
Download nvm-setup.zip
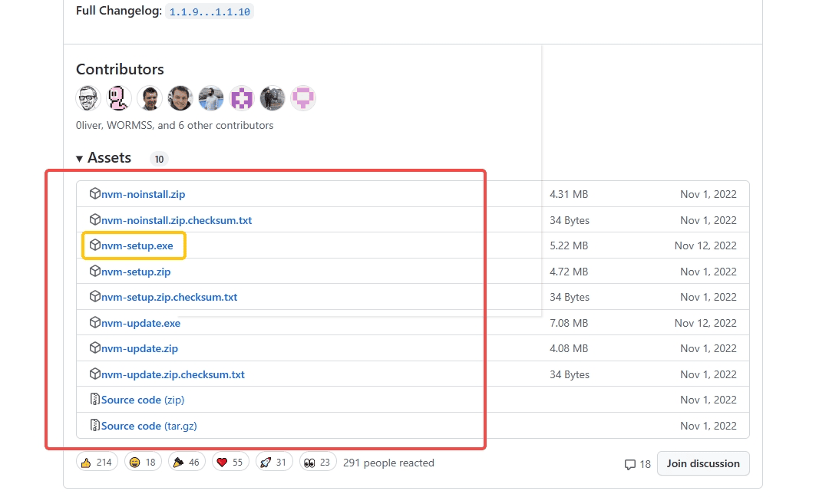pos(136,272)
